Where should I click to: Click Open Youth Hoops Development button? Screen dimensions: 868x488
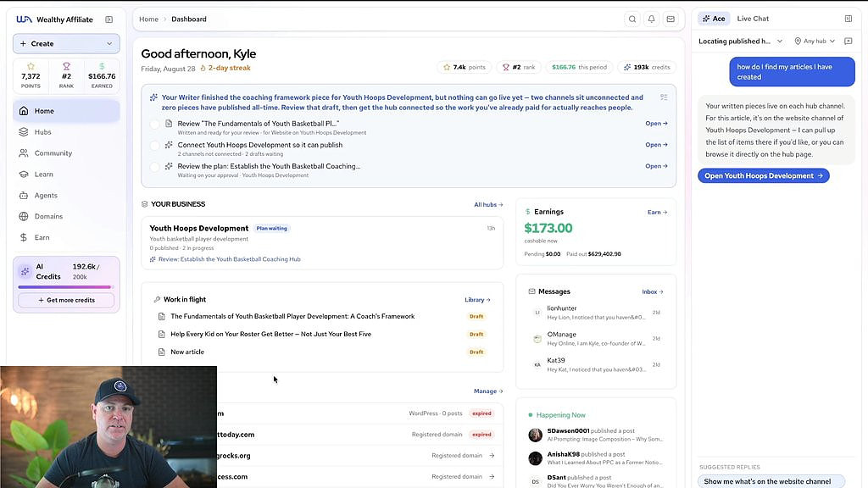[764, 176]
